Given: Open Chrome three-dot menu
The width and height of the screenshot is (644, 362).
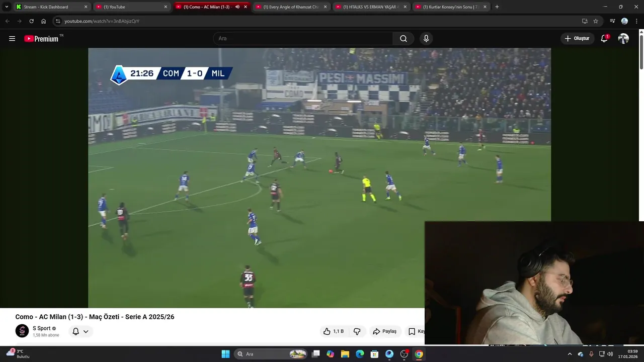Looking at the screenshot, I should (x=637, y=21).
